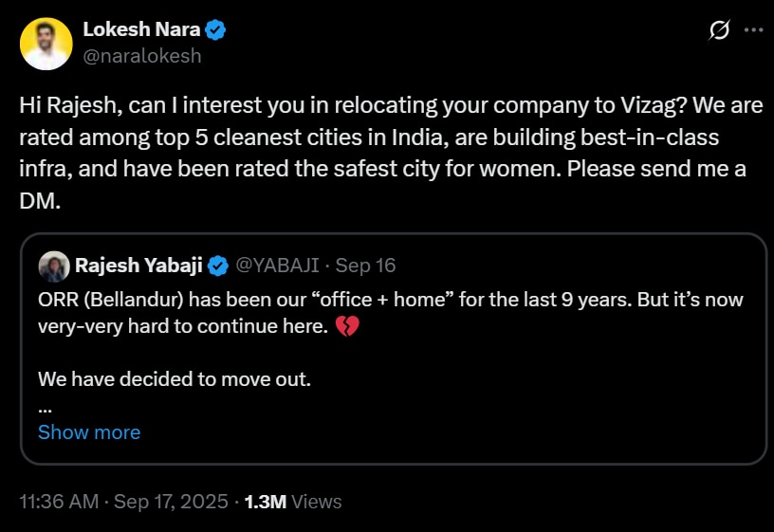Click the blue verified badge beside Lokesh Nara
774x532 pixels.
click(x=217, y=30)
